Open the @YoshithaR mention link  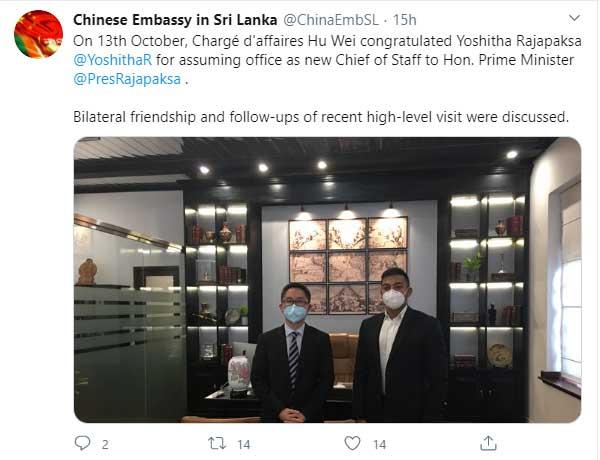112,60
